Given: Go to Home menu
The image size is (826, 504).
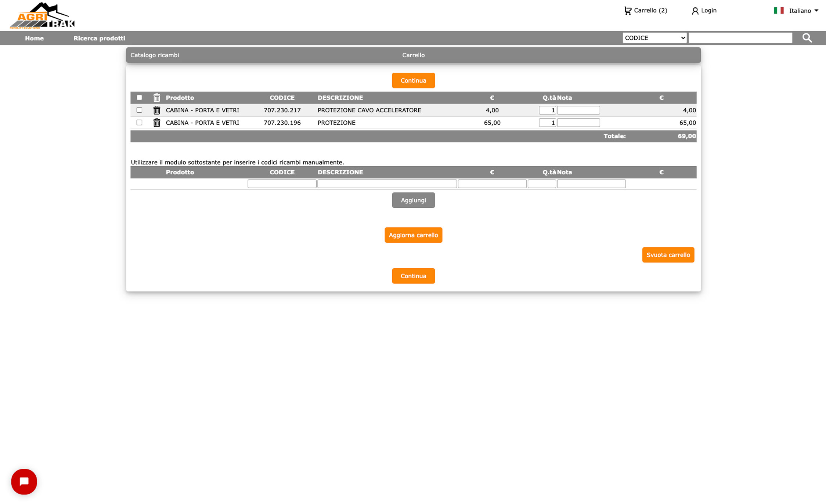Looking at the screenshot, I should coord(34,38).
